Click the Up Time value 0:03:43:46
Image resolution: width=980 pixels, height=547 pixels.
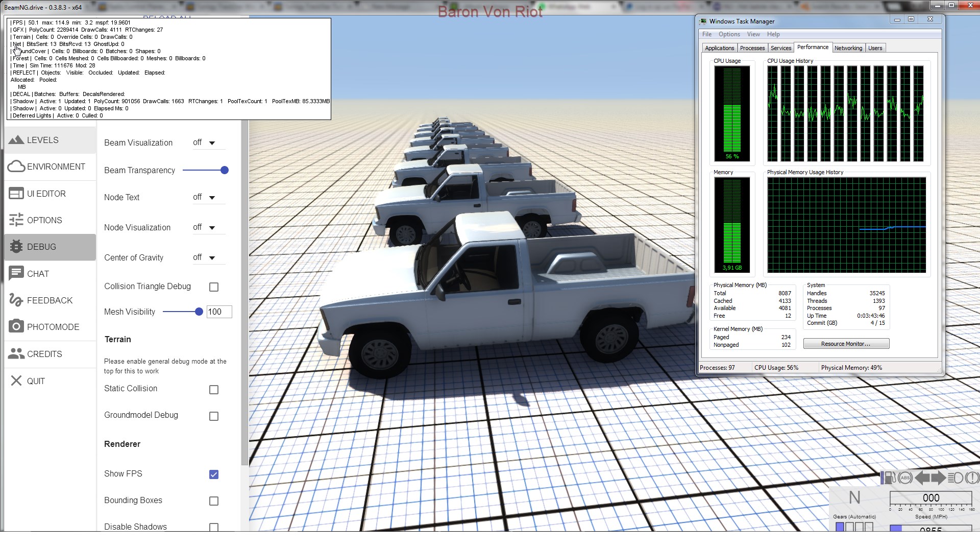coord(871,316)
